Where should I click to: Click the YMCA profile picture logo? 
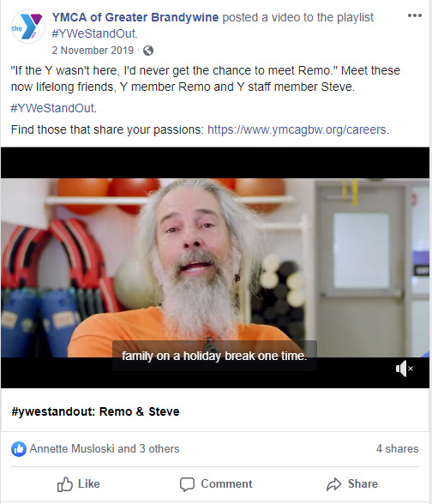click(x=28, y=27)
